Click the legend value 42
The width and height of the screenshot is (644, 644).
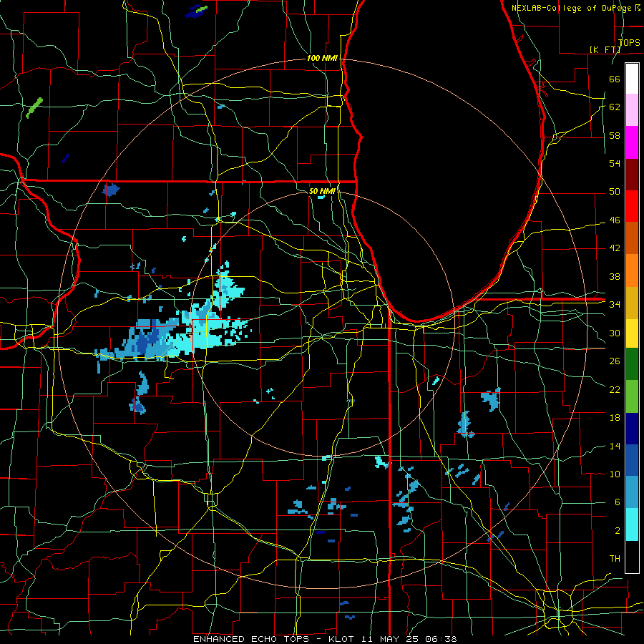[x=615, y=248]
